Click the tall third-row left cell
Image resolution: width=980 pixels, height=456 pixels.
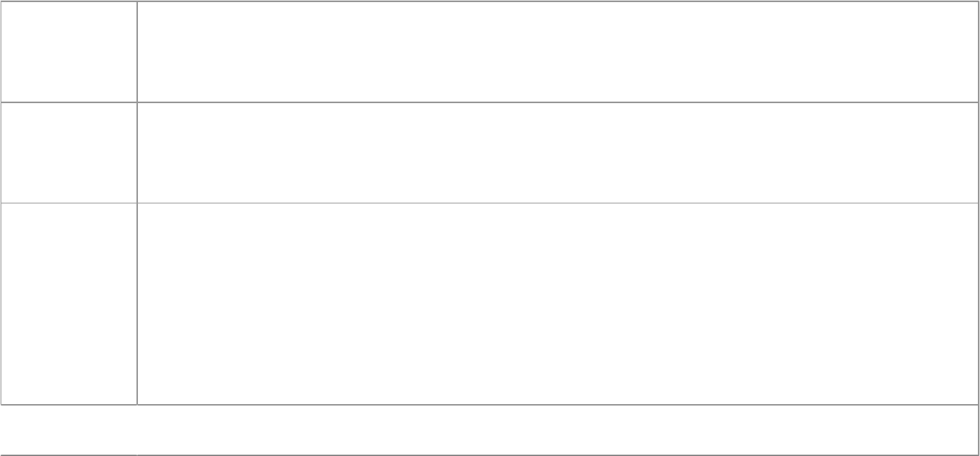coord(68,304)
